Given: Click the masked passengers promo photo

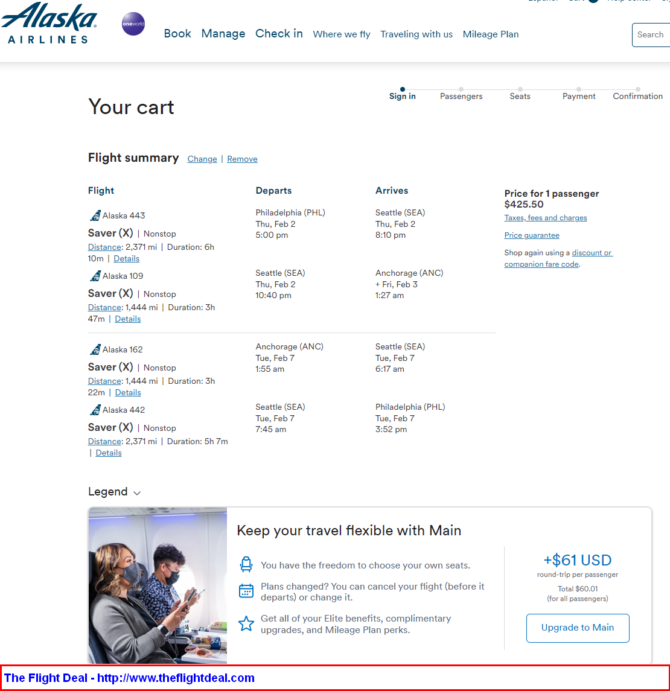Looking at the screenshot, I should [158, 586].
